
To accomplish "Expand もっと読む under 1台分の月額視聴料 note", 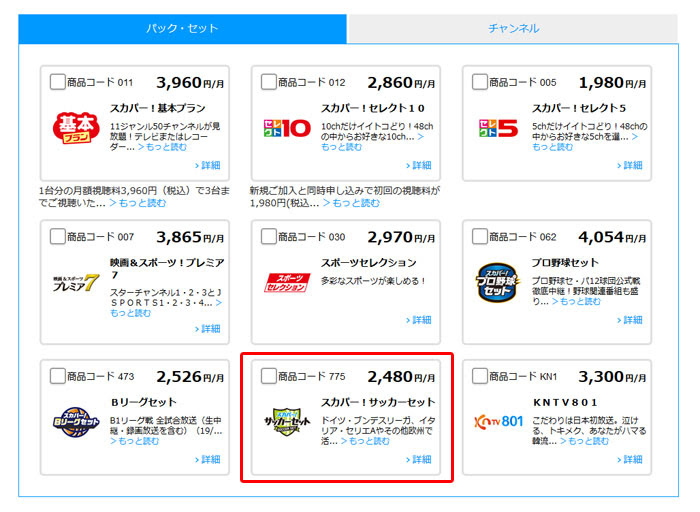I will pos(138,203).
